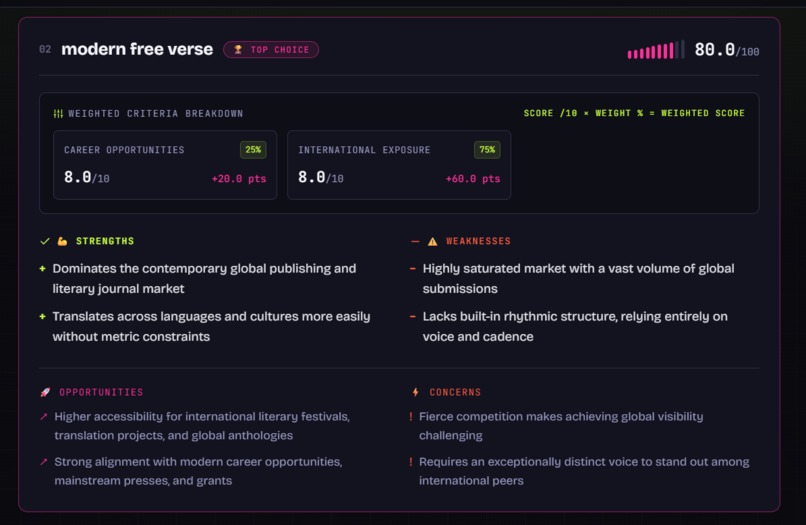The height and width of the screenshot is (525, 806).
Task: Click the opportunity 'Strong alignment with modern career opportunities'
Action: tap(198, 471)
